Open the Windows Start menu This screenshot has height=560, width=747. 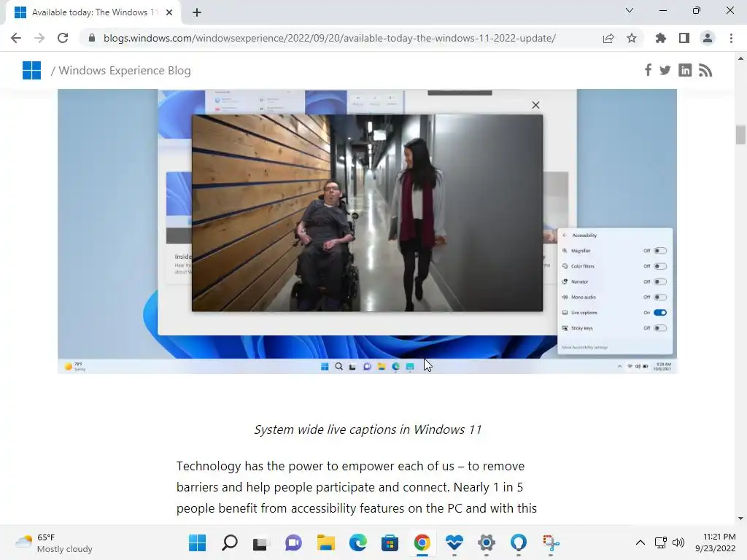click(197, 542)
